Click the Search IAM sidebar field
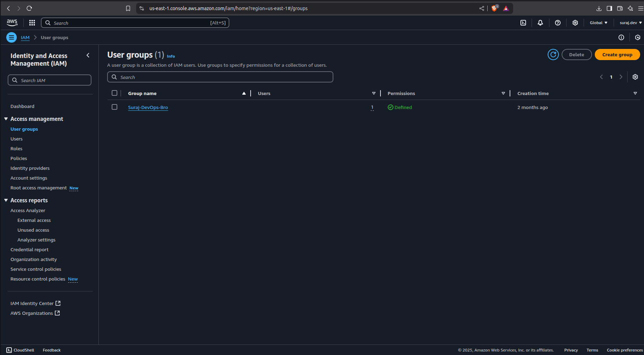 coord(50,80)
